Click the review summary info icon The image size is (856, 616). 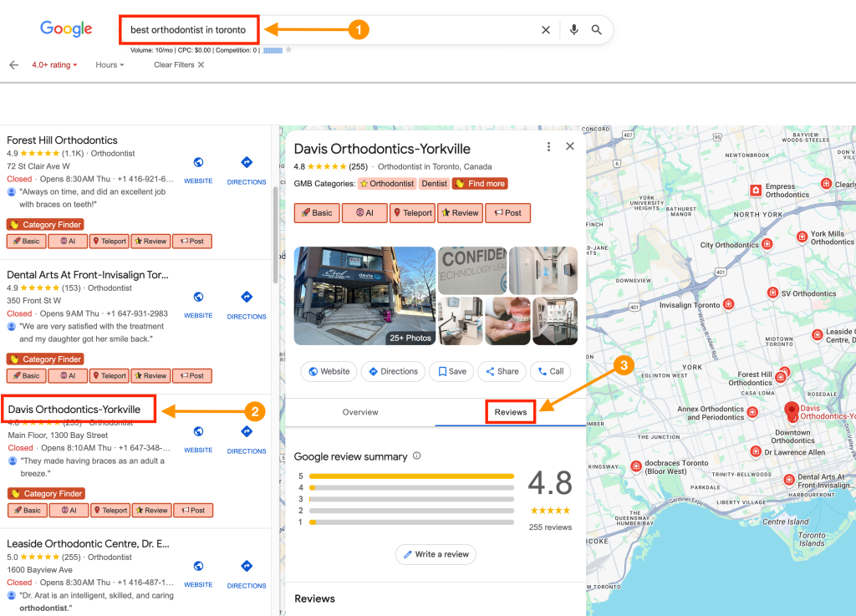(x=416, y=456)
